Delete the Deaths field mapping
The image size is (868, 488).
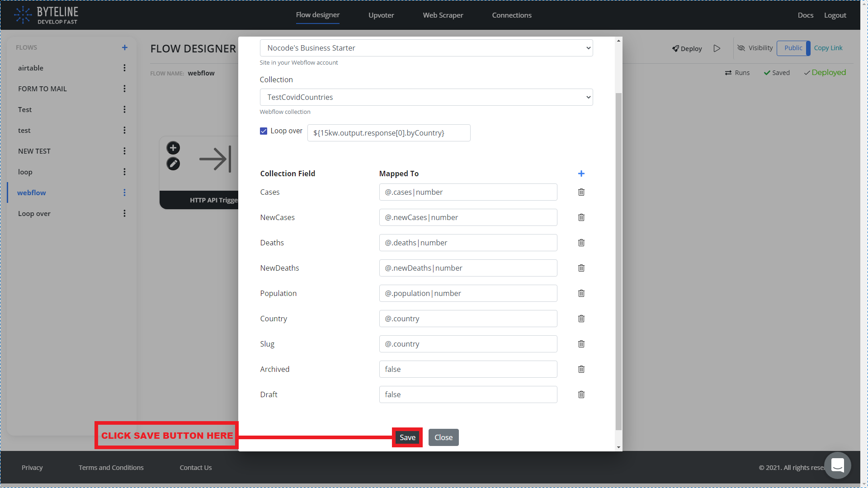[x=581, y=243]
